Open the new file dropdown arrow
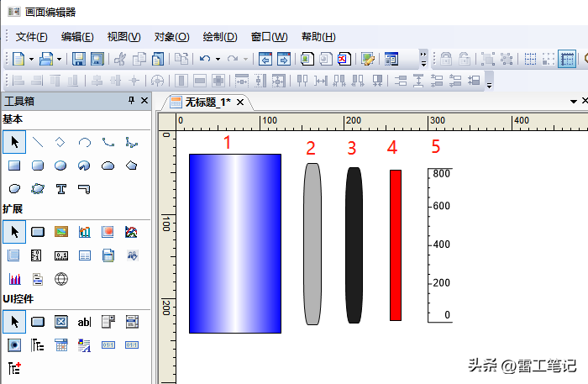 31,59
